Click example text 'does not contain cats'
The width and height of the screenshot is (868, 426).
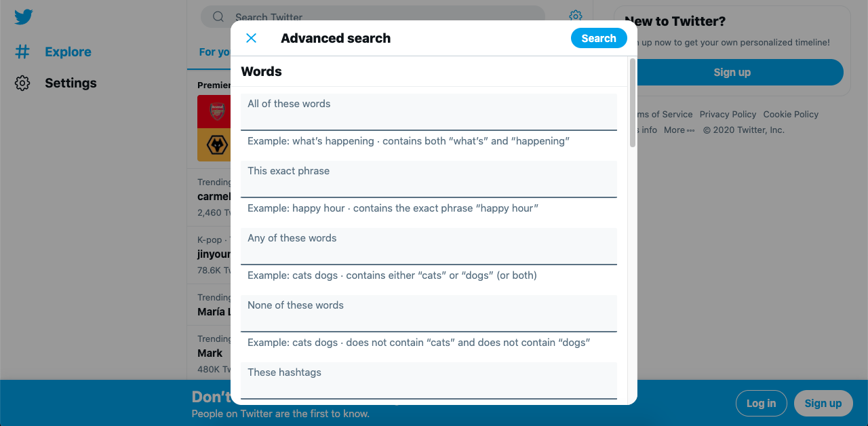[x=418, y=343]
